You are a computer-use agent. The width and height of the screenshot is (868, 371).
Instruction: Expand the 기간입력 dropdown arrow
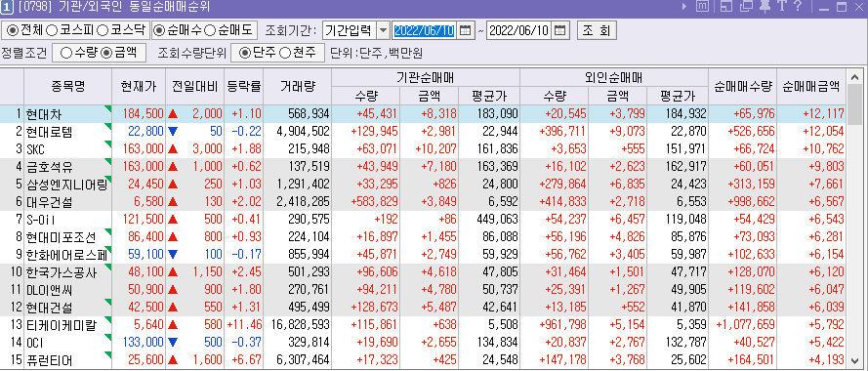(383, 30)
